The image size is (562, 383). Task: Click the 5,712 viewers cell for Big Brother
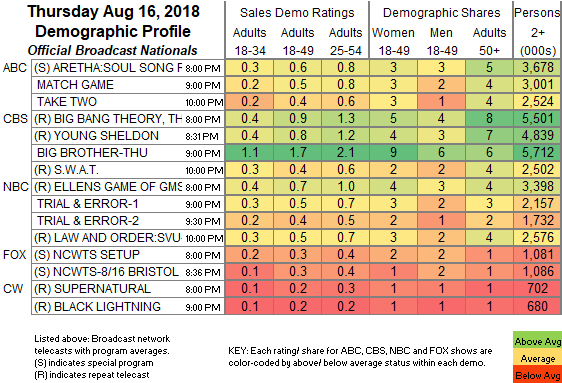coord(538,153)
